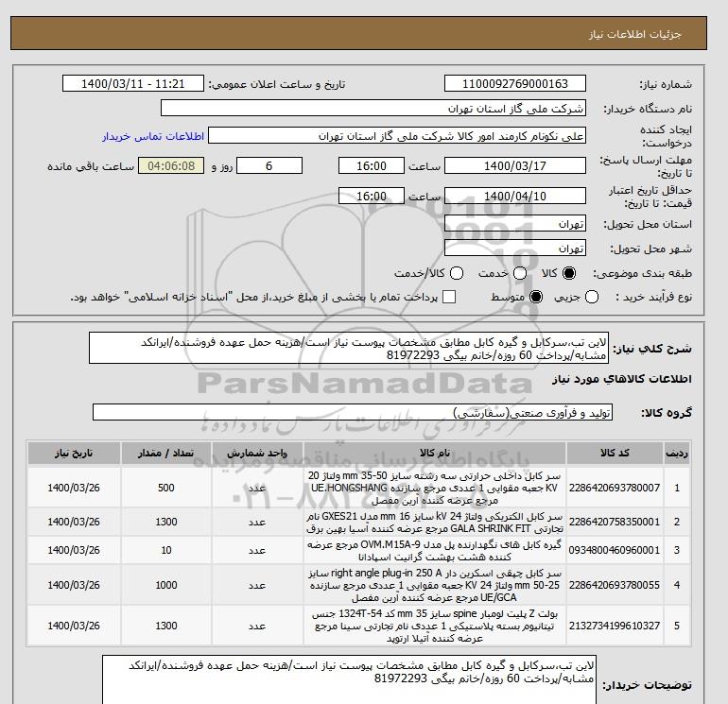Click row 5 product name spine bolt
The height and width of the screenshot is (704, 728).
point(435,626)
